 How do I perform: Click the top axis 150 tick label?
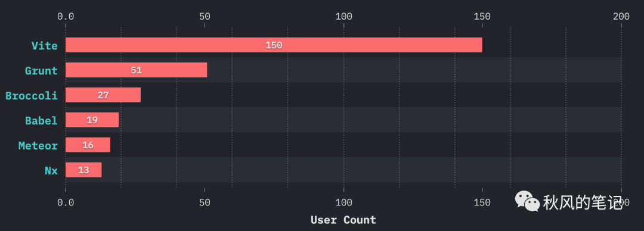(x=482, y=17)
